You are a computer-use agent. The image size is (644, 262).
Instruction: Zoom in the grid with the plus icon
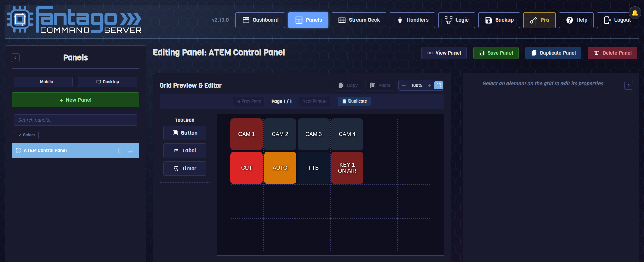[x=429, y=85]
